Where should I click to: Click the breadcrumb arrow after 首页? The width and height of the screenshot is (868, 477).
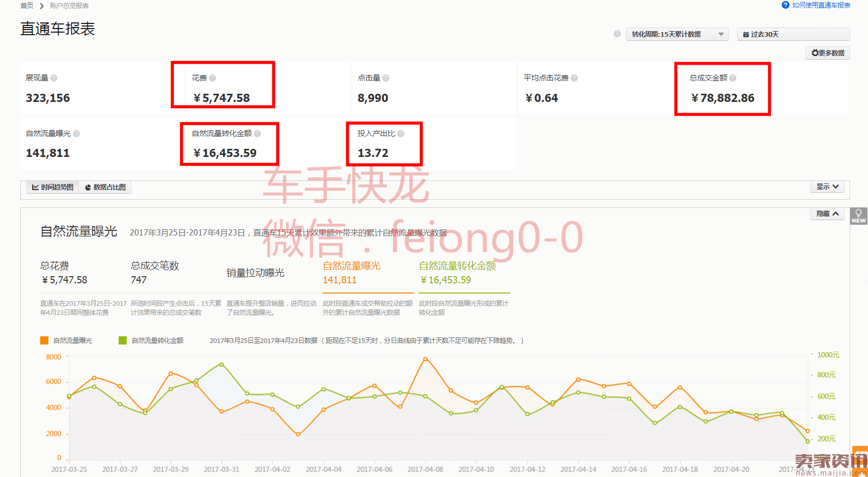pos(42,6)
